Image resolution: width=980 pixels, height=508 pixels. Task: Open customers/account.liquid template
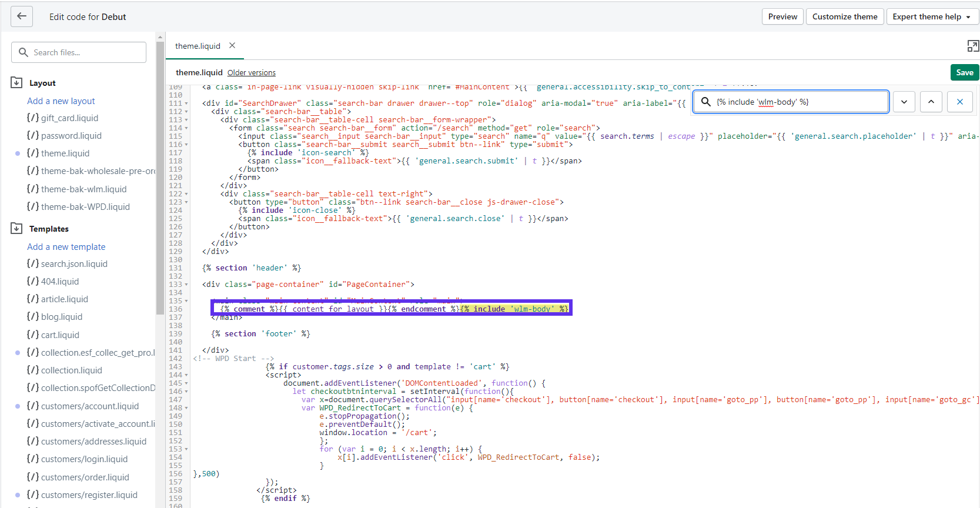89,406
